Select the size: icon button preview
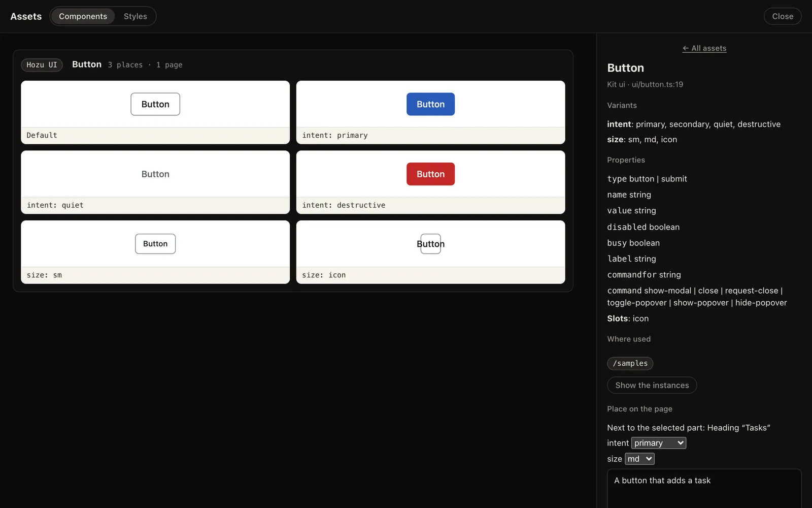Image resolution: width=812 pixels, height=508 pixels. [x=430, y=244]
